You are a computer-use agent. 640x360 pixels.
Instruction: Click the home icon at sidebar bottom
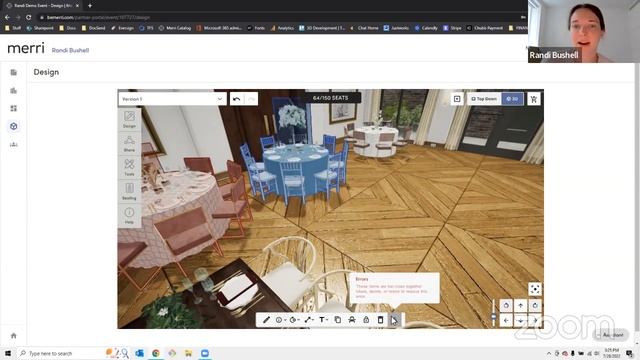click(x=13, y=336)
